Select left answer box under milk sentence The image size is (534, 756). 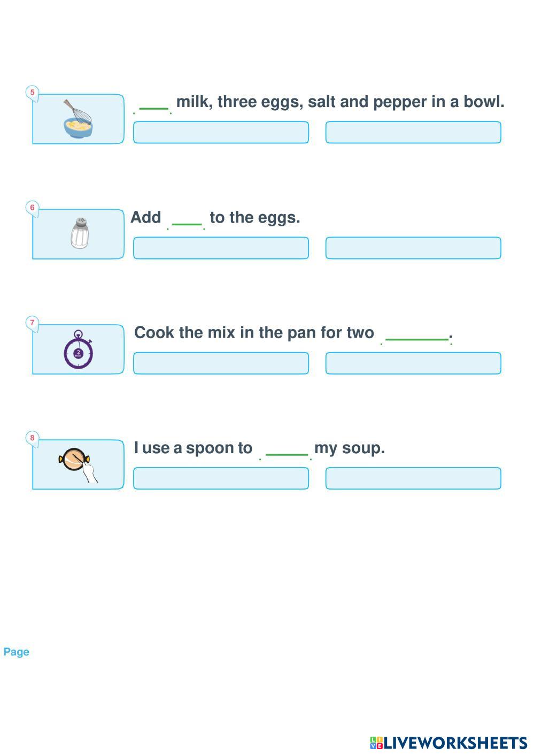221,132
